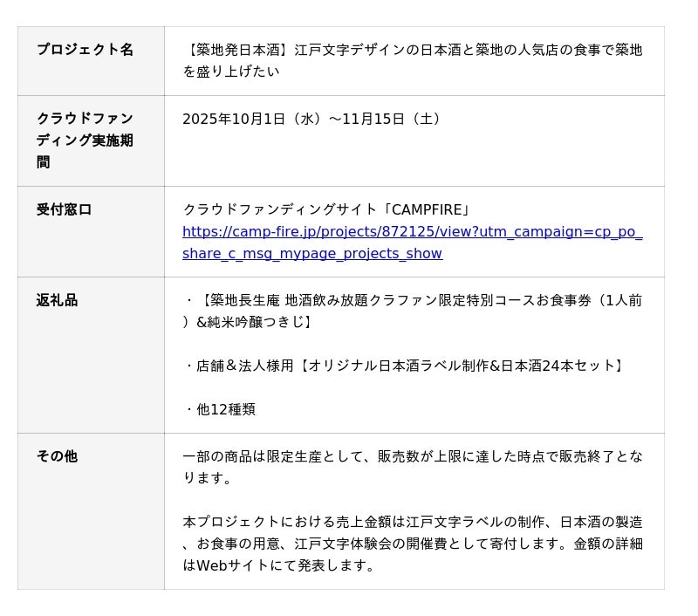Click the text クラウドファンディングサイト「CAMPFIRE」
Image resolution: width=698 pixels, height=616 pixels.
(x=328, y=209)
